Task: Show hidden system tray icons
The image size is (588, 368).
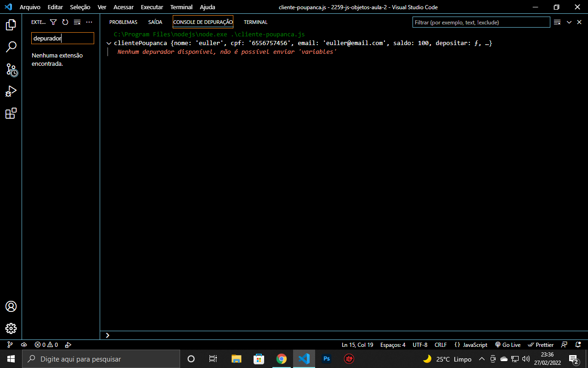Action: pos(481,359)
